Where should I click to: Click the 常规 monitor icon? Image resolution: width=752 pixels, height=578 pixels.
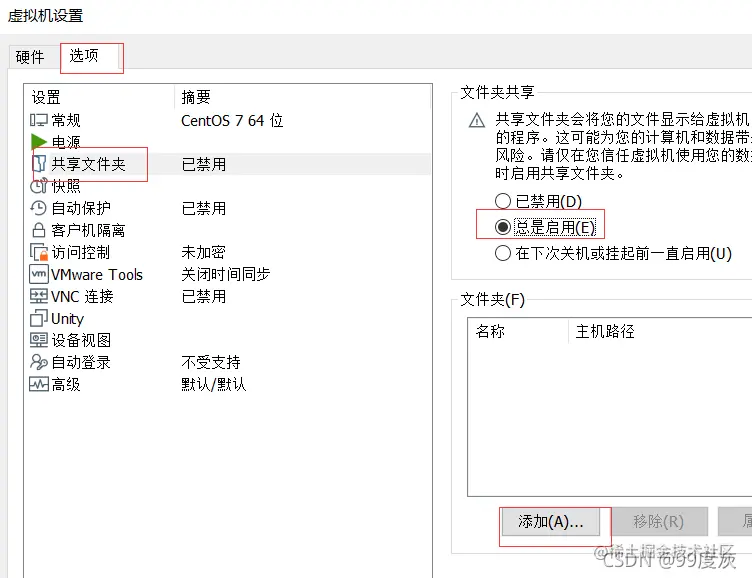pyautogui.click(x=38, y=120)
